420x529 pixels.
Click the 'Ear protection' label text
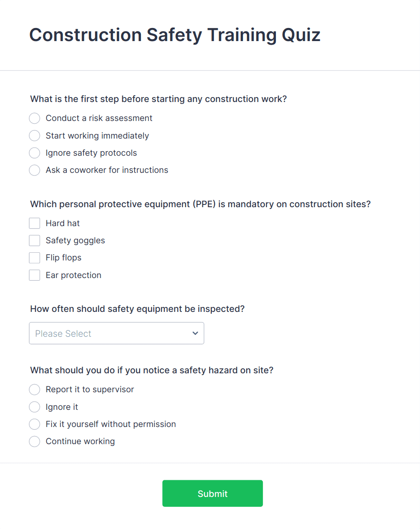(x=73, y=275)
